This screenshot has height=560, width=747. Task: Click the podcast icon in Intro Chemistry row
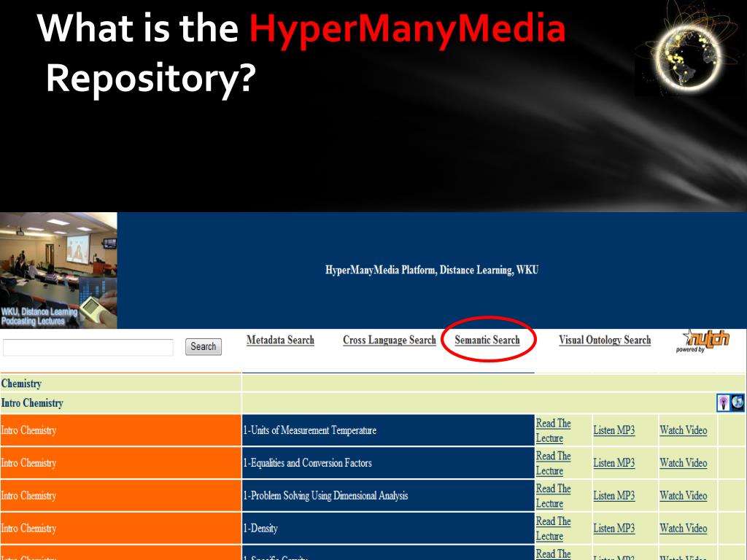pos(723,402)
